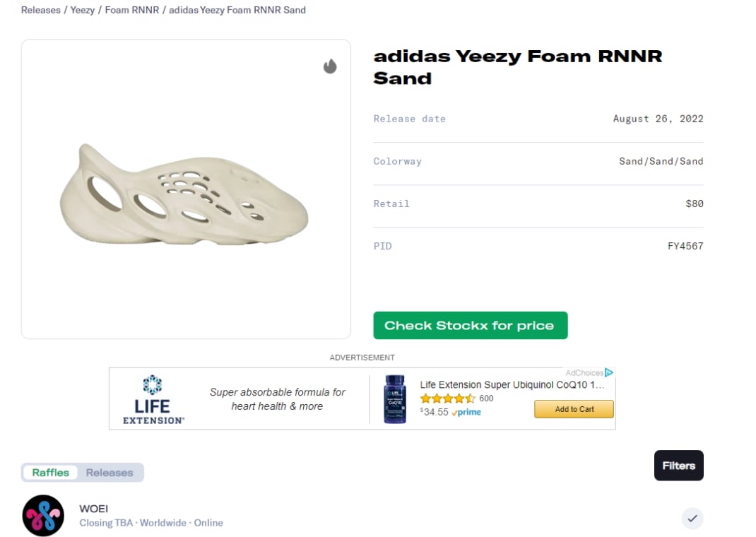
Task: Switch to the Raffles tab
Action: (51, 473)
